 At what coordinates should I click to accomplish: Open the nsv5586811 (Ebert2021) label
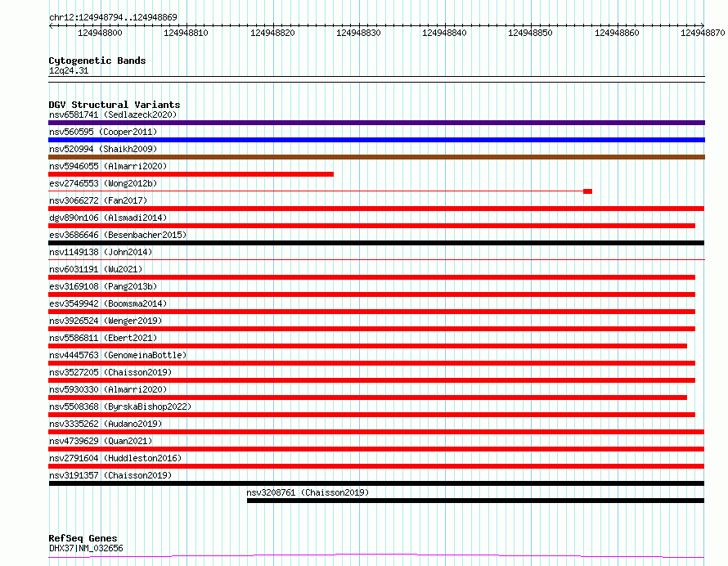pos(103,338)
